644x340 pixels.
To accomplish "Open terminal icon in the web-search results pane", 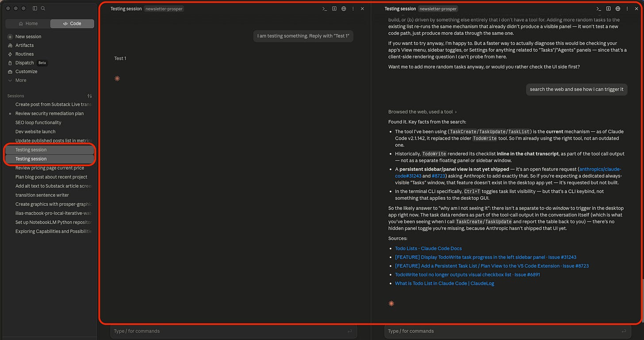I will pyautogui.click(x=598, y=9).
